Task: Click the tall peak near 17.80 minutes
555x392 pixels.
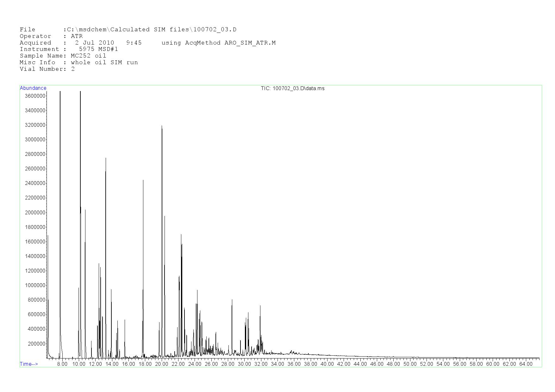Action: (x=143, y=181)
